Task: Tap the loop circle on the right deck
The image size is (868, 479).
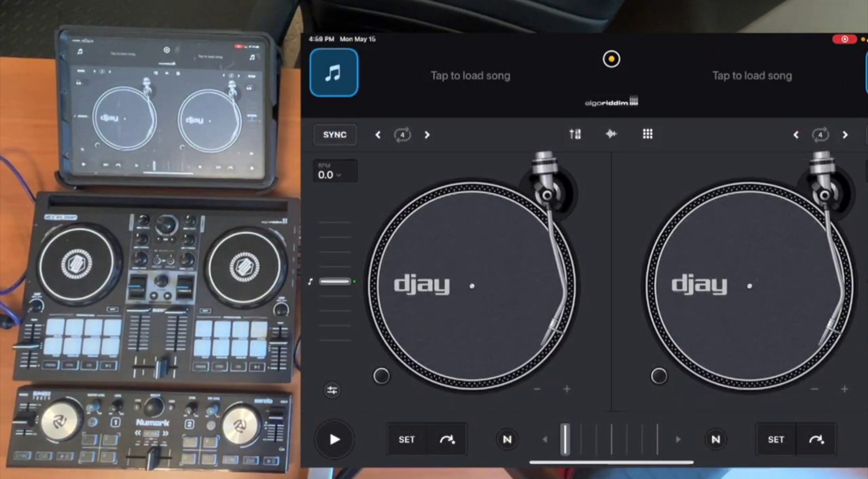Action: point(820,135)
